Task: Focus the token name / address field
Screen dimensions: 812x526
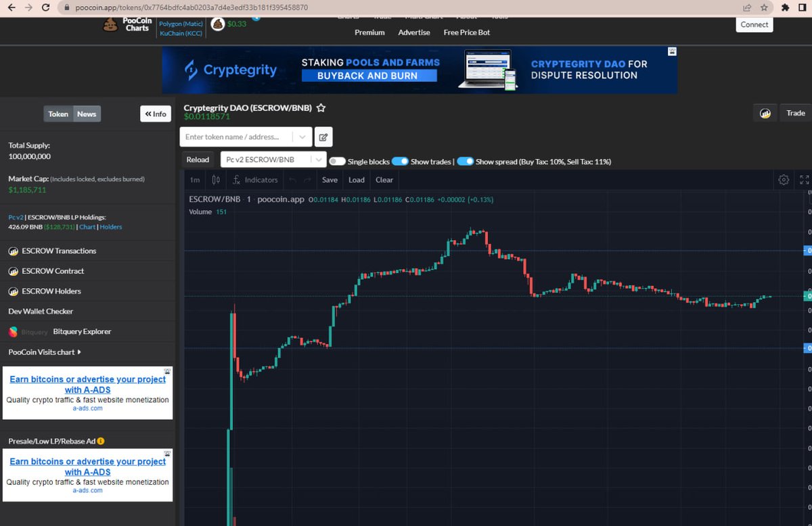Action: [x=237, y=137]
